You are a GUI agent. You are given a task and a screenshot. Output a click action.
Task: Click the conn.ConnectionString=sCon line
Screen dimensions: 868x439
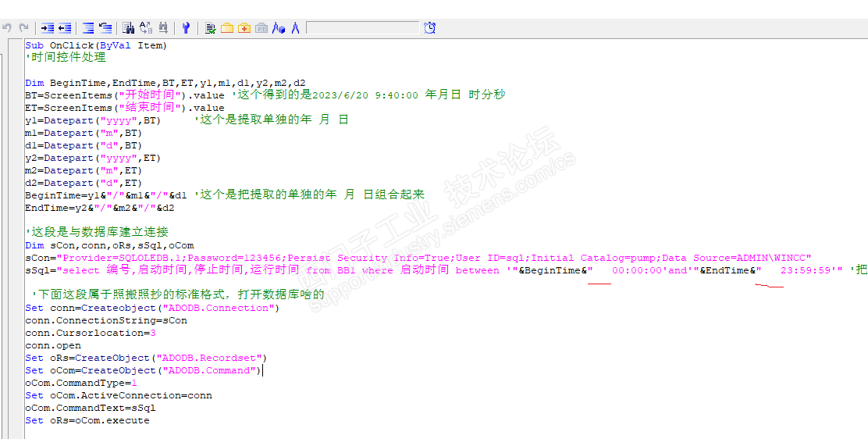point(105,320)
